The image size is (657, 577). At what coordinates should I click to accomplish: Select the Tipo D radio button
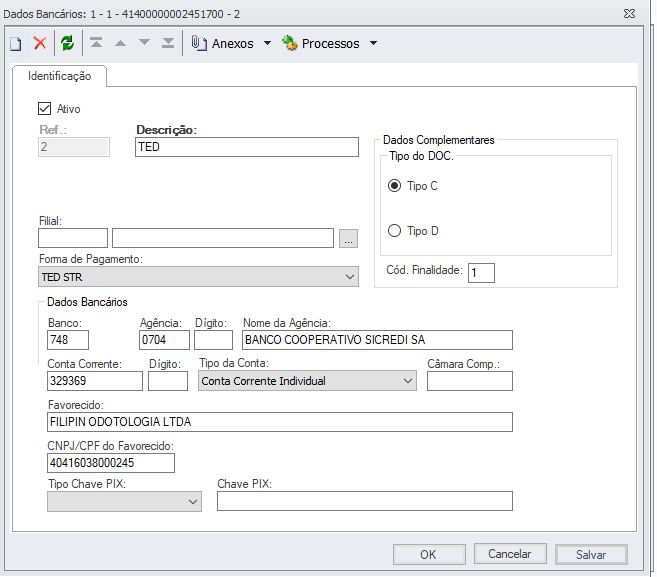pyautogui.click(x=394, y=231)
